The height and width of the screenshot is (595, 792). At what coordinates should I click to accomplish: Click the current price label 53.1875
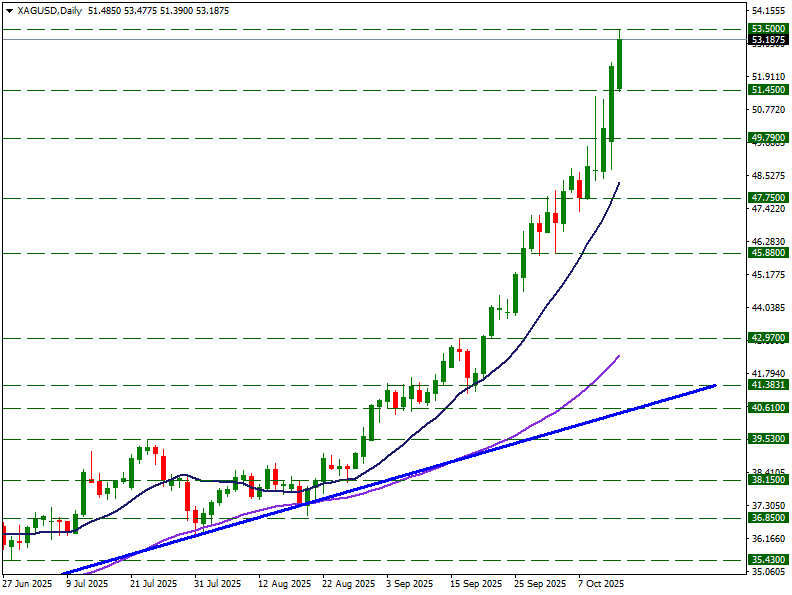tap(767, 41)
